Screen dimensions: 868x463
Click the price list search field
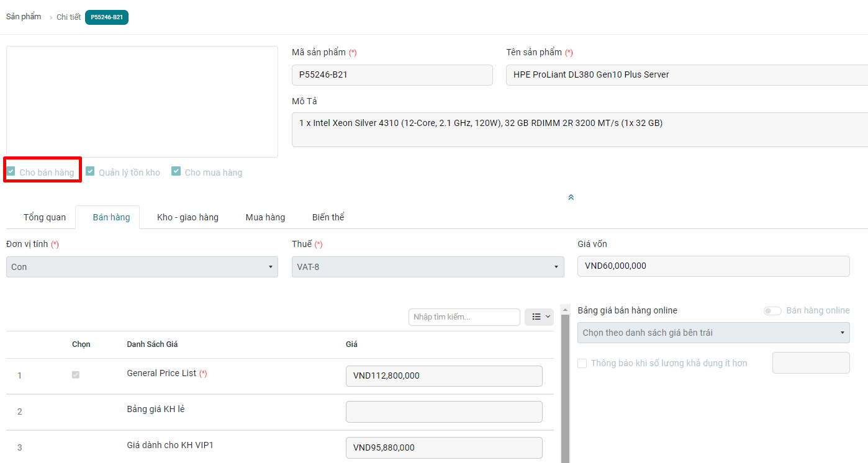pos(464,317)
